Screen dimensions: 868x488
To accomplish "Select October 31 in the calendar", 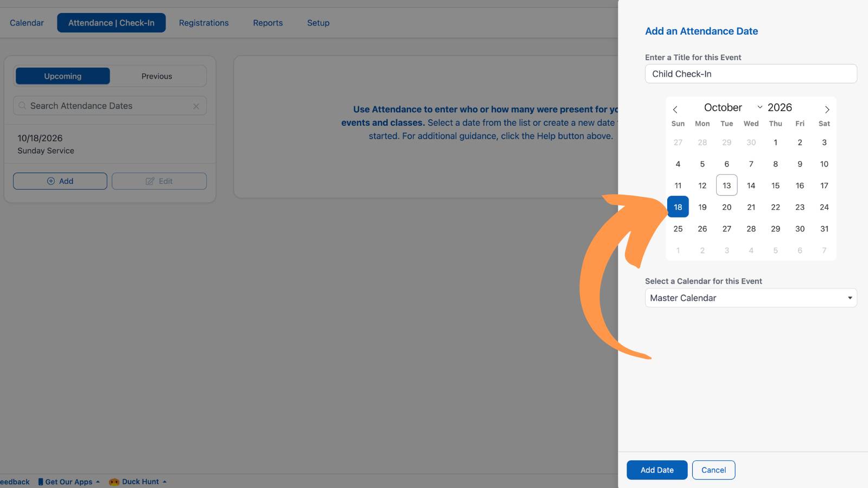I will tap(825, 229).
